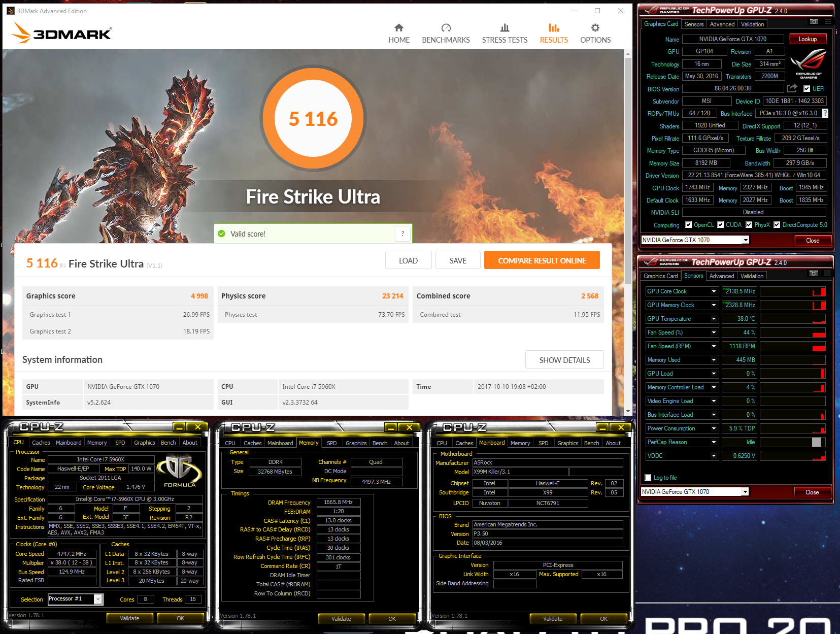Image resolution: width=840 pixels, height=634 pixels.
Task: Take screenshot with camera icon in upper GPU-Z
Action: (x=814, y=21)
